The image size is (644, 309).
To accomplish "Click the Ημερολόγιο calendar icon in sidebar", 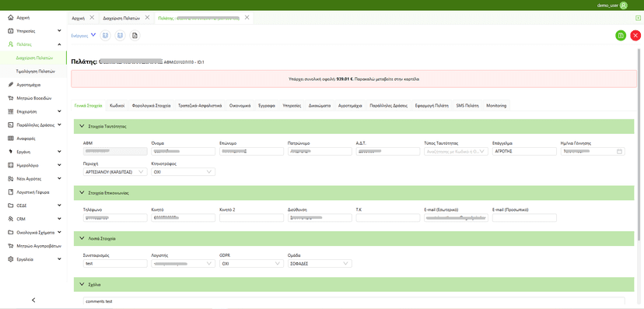I will click(11, 165).
